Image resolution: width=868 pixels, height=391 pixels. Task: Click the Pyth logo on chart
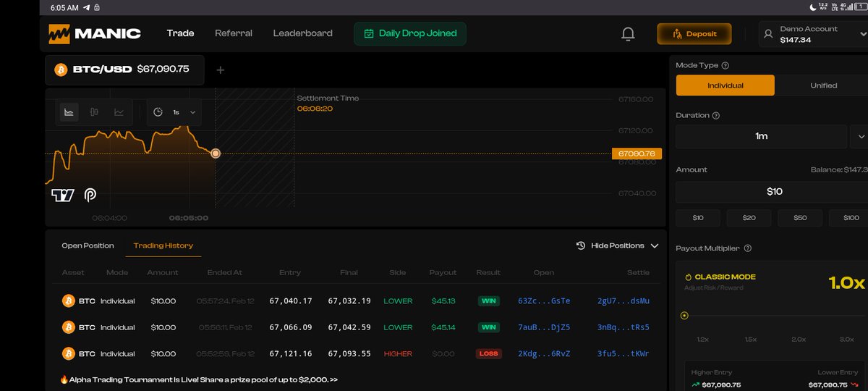coord(90,195)
